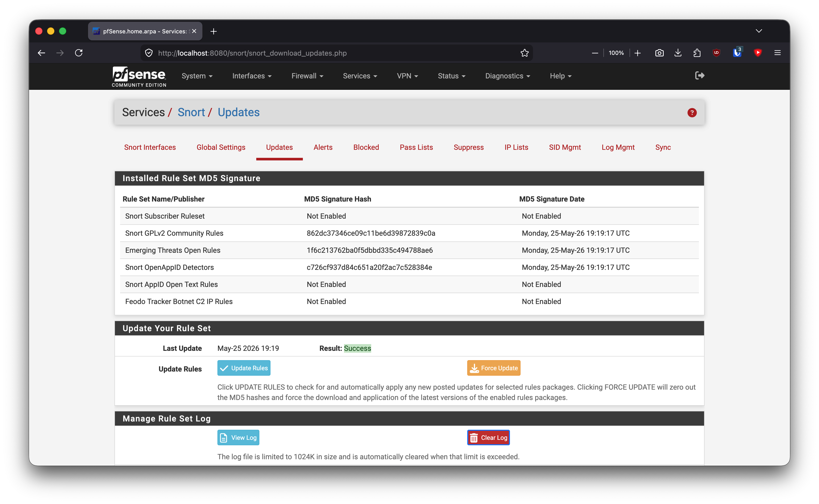Switch to the Log Mgmt tab
The image size is (819, 504).
point(618,147)
